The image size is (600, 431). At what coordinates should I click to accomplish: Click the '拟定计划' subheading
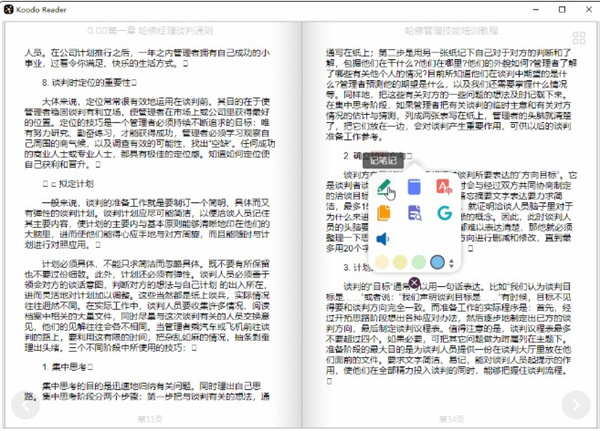click(76, 184)
